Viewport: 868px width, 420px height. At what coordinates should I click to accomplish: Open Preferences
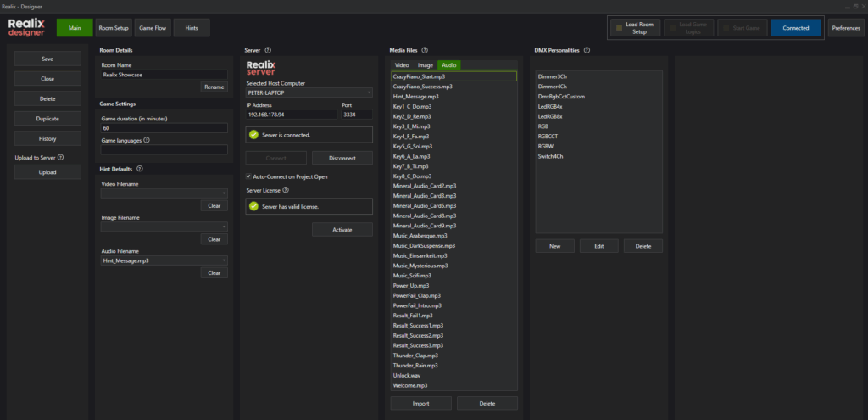tap(846, 28)
